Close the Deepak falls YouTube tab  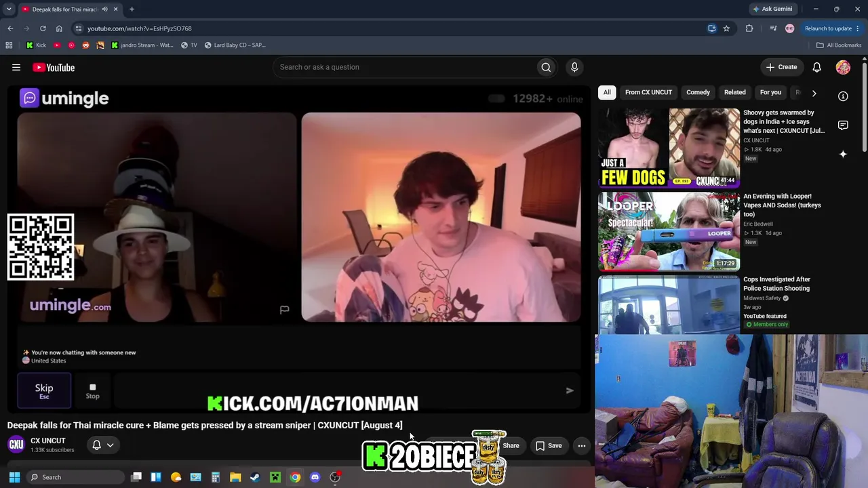tap(116, 9)
